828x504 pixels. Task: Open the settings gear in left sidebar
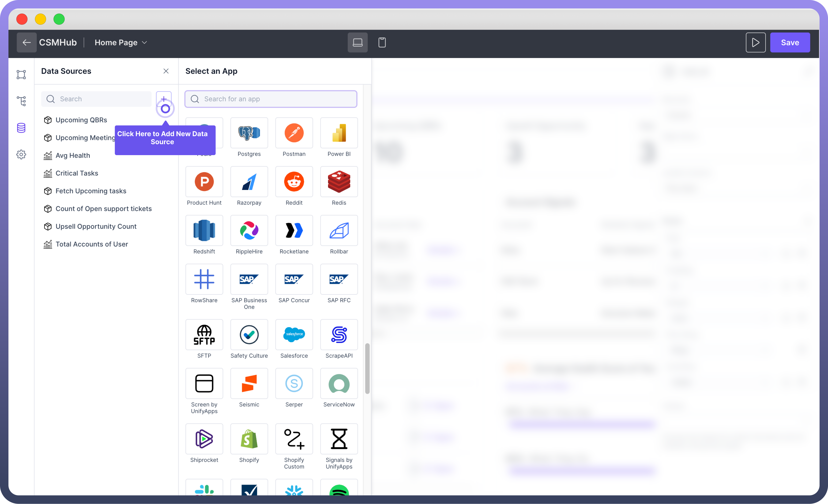(21, 154)
